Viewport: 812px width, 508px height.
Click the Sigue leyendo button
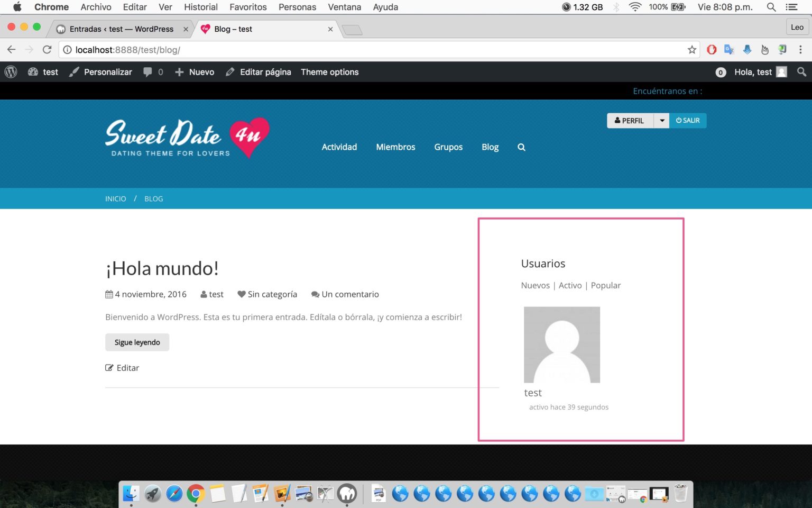[x=137, y=342]
